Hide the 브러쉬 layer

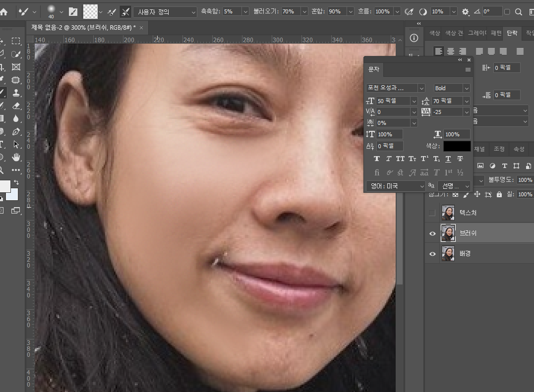tap(432, 233)
